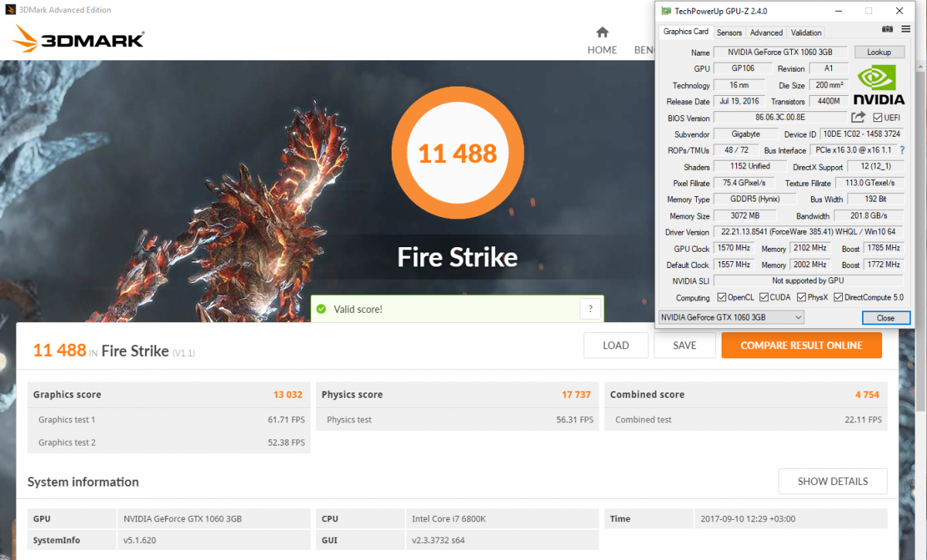Click the Time 2017-09-10 value
The height and width of the screenshot is (560, 927).
tap(747, 519)
